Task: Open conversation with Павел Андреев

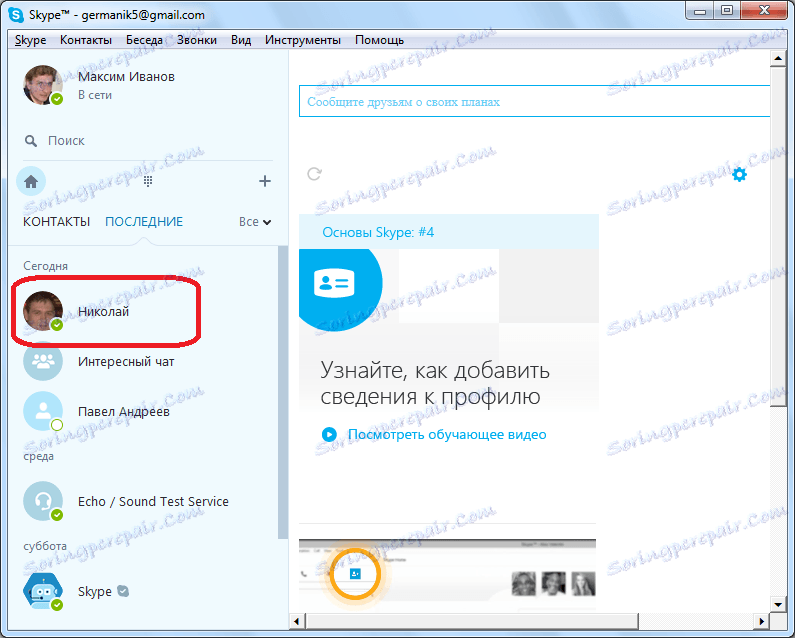Action: [x=144, y=411]
